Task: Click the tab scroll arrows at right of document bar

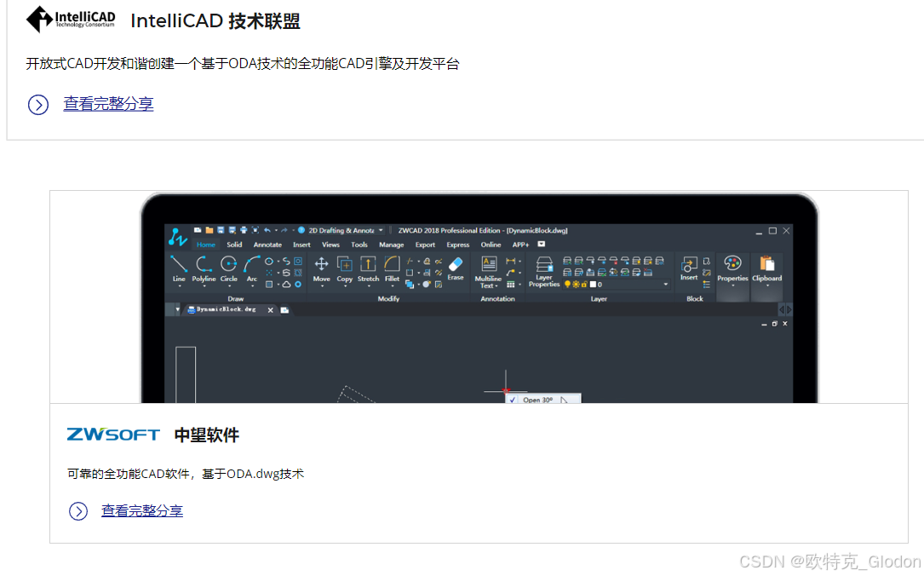Action: pos(785,309)
